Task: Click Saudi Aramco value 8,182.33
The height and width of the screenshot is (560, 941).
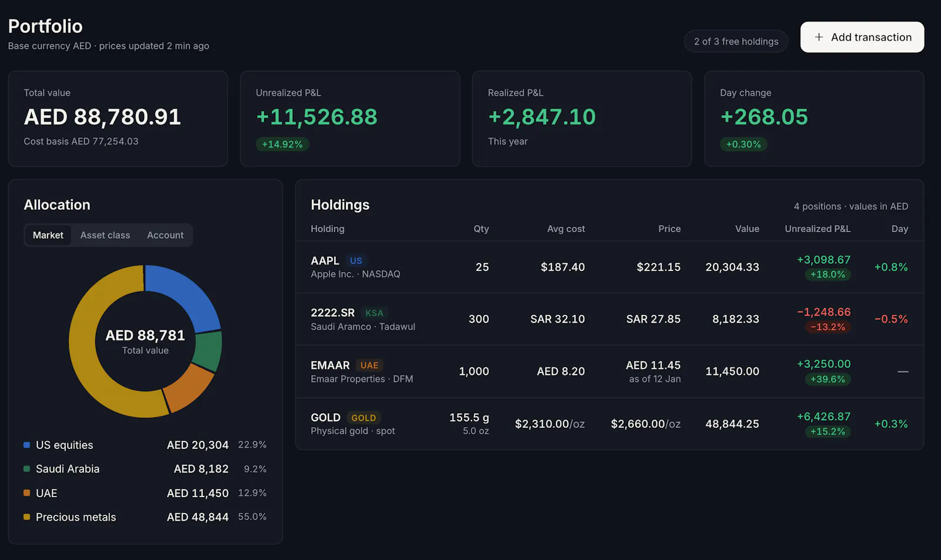Action: [736, 319]
